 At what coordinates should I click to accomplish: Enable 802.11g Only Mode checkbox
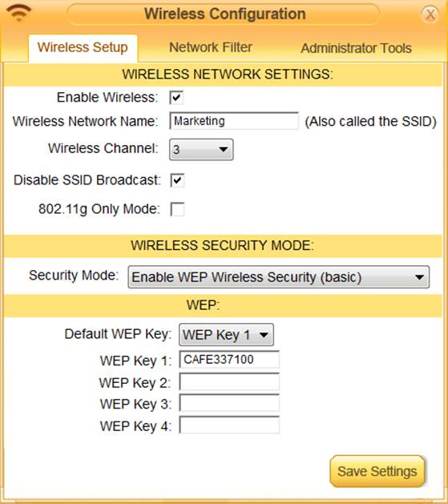177,209
